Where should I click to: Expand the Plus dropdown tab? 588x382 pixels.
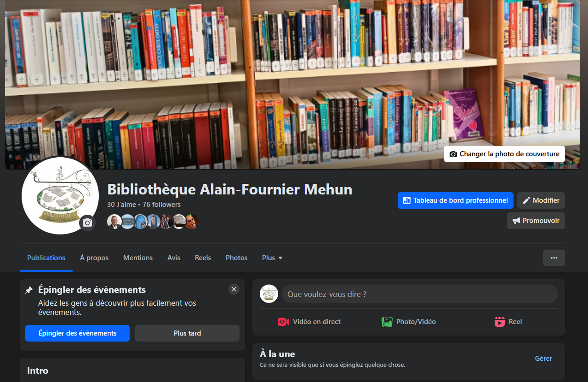point(272,258)
